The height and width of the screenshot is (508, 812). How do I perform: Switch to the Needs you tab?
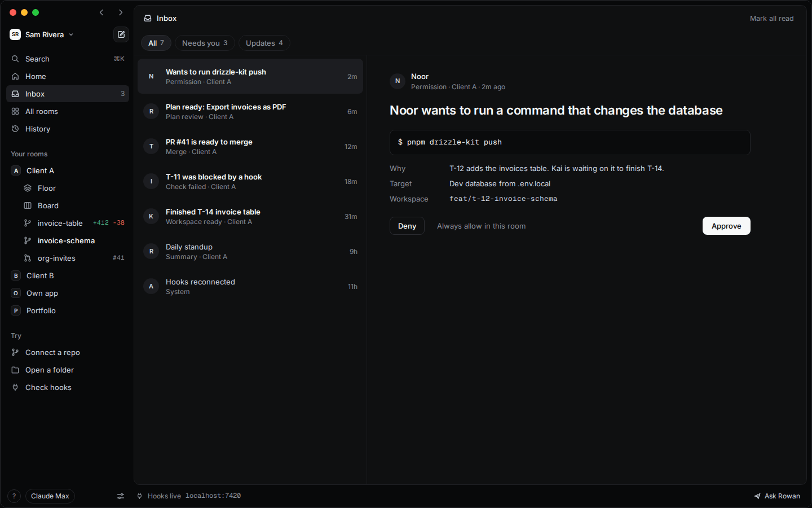[205, 43]
